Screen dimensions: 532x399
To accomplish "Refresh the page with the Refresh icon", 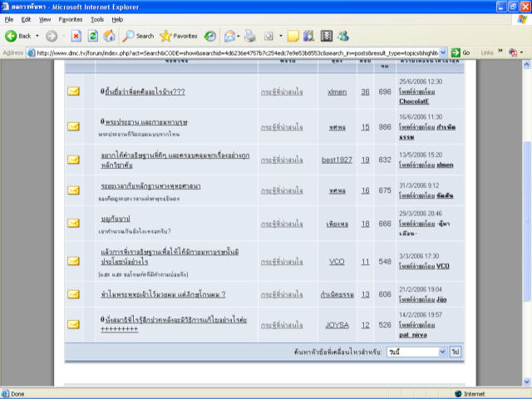I will 93,36.
